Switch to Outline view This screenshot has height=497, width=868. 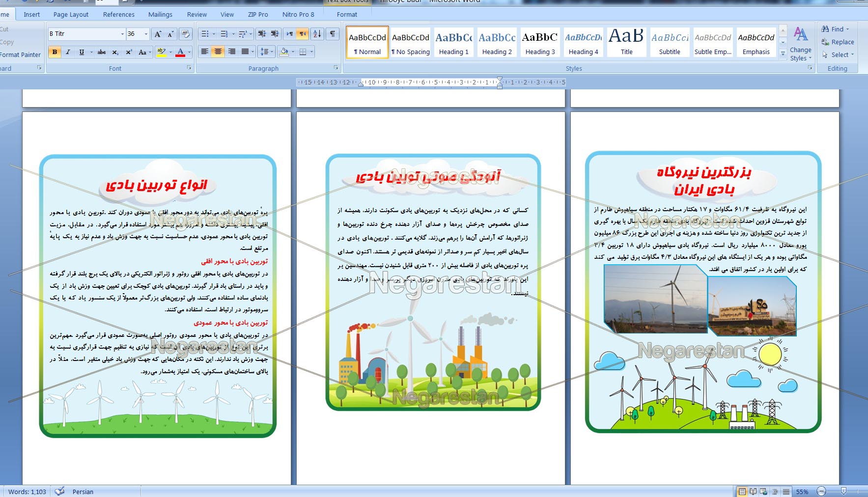tap(775, 491)
